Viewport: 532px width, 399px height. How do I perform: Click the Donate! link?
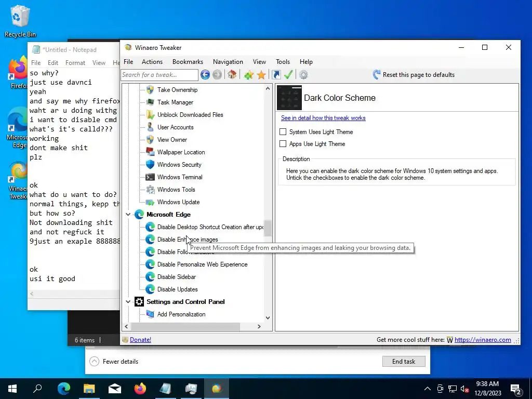[140, 340]
